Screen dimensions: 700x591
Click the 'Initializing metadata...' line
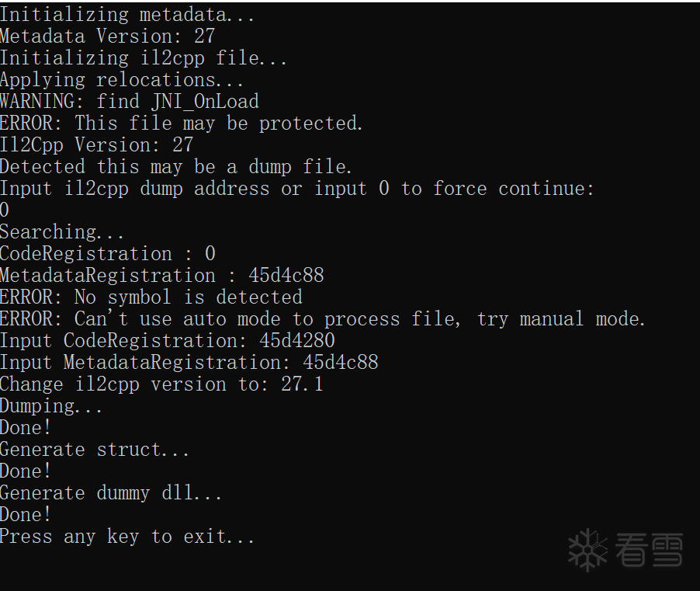(x=127, y=15)
